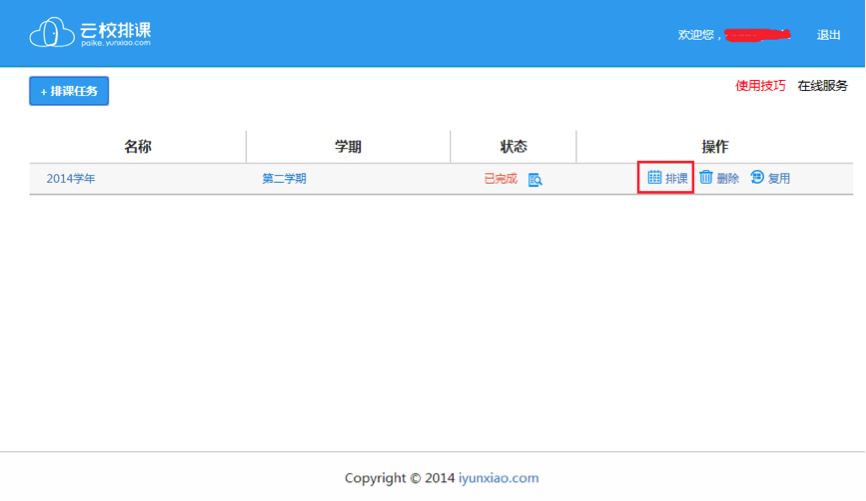Log out via the 退出 link

[x=828, y=35]
